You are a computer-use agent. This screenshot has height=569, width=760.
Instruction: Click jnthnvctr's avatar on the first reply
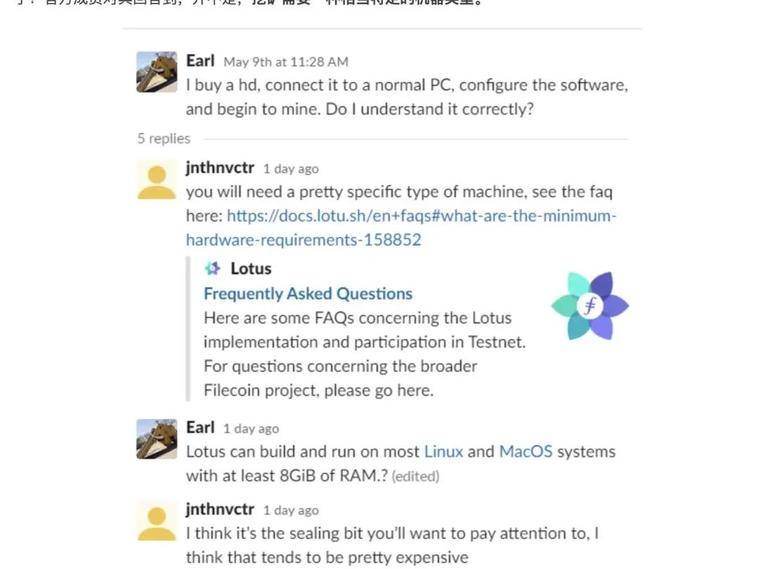[156, 179]
